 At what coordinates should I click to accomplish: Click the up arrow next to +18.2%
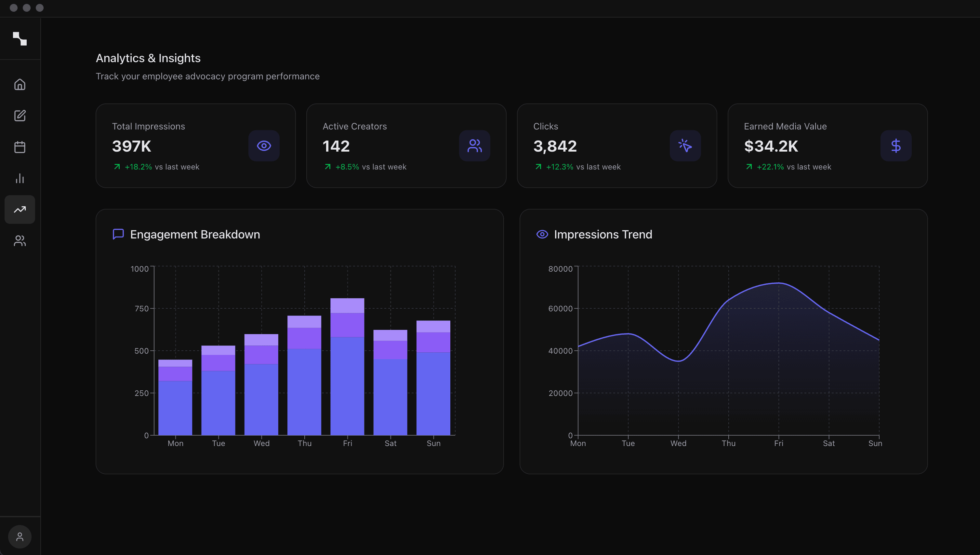tap(117, 167)
